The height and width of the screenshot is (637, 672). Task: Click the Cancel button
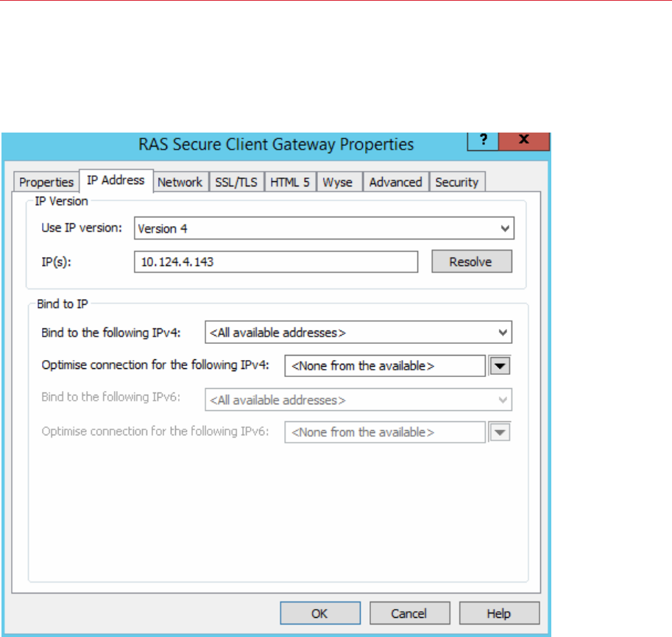[410, 613]
